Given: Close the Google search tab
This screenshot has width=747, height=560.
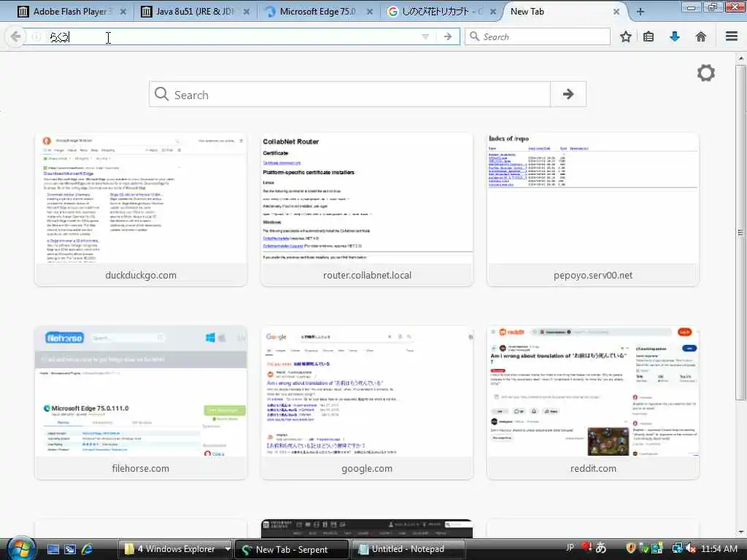Looking at the screenshot, I should 493,12.
